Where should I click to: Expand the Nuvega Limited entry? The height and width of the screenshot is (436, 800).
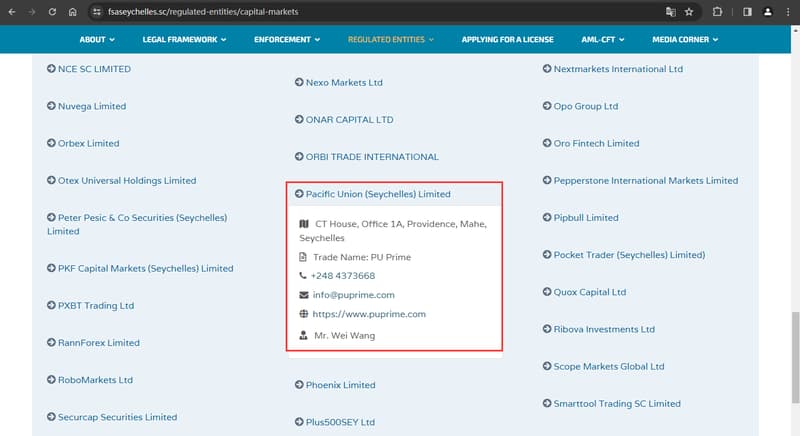coord(86,106)
